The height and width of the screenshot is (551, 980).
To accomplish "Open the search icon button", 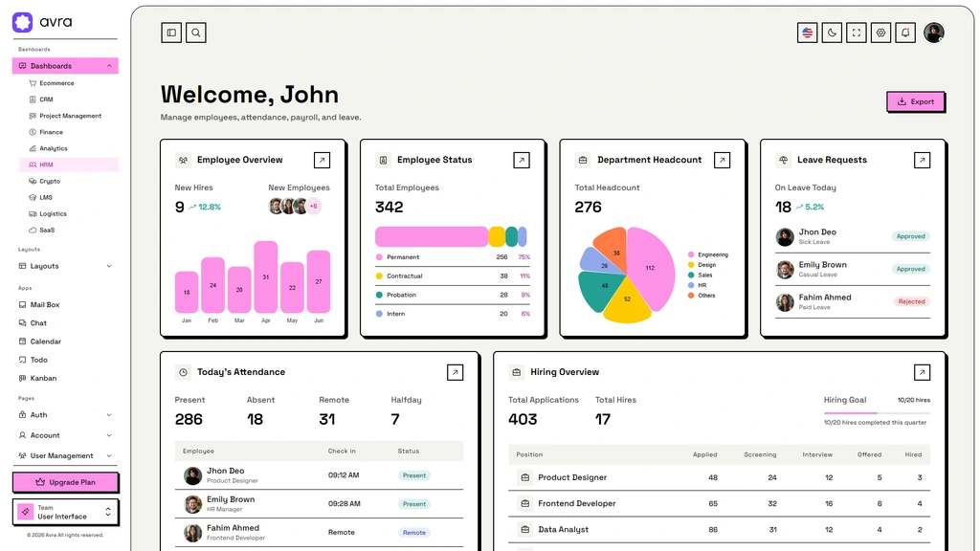I will pyautogui.click(x=195, y=33).
